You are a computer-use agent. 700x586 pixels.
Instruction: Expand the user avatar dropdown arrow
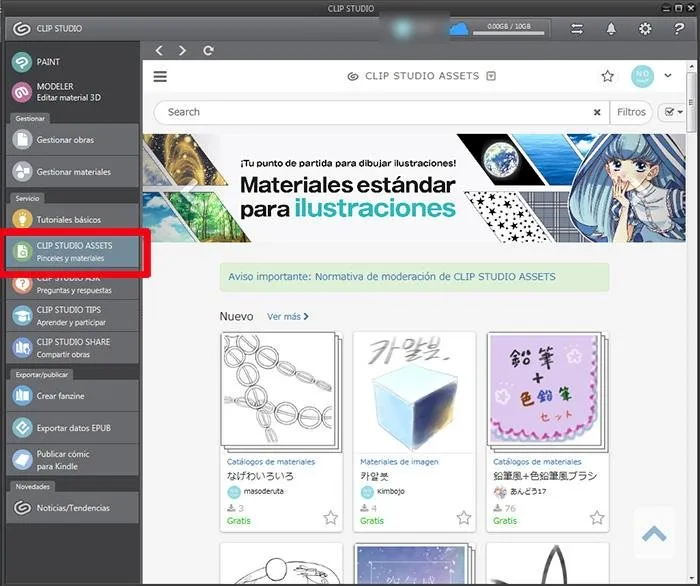[667, 76]
